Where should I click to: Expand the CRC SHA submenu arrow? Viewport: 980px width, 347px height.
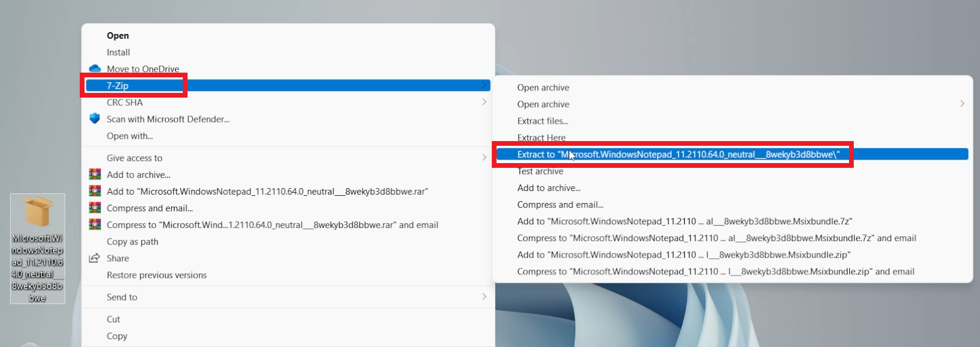coord(484,102)
